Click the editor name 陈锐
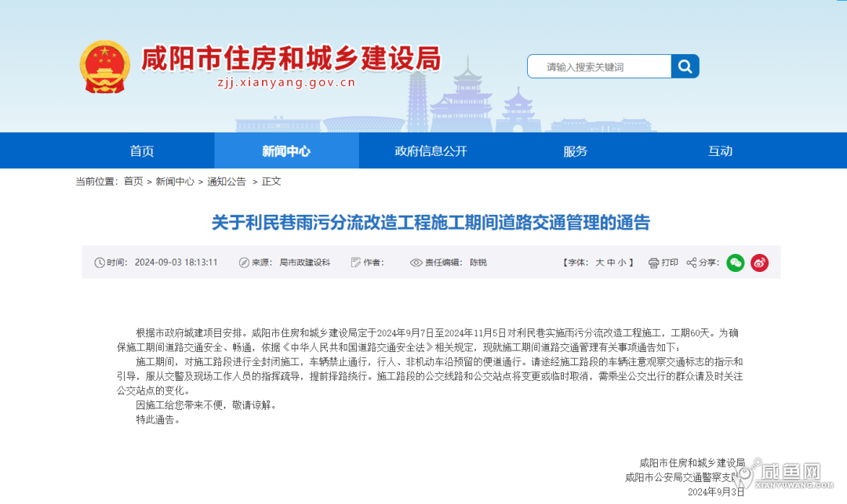This screenshot has width=847, height=504. [478, 263]
